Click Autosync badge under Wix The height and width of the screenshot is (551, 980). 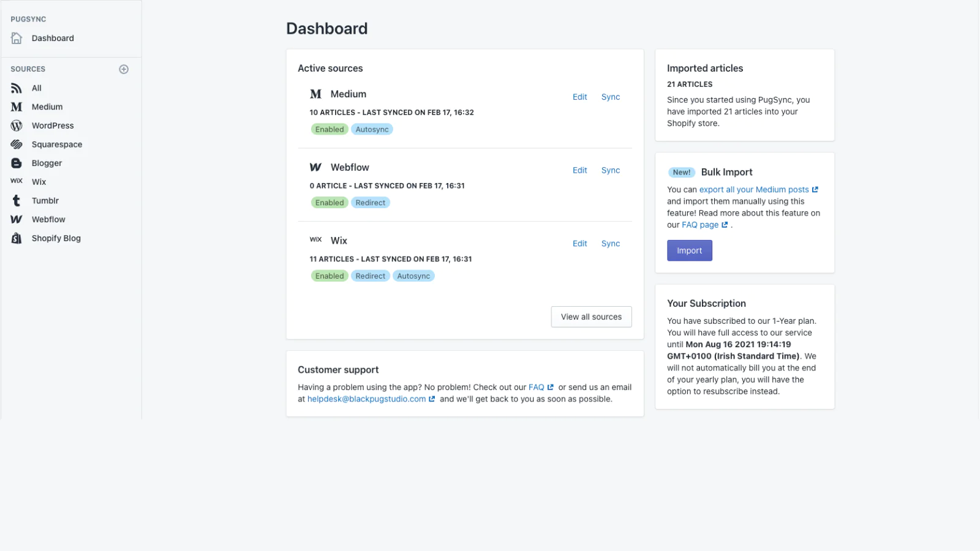pyautogui.click(x=413, y=276)
